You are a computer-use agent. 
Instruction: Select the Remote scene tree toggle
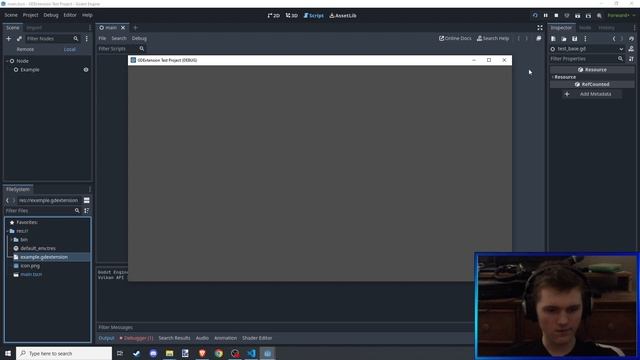25,49
